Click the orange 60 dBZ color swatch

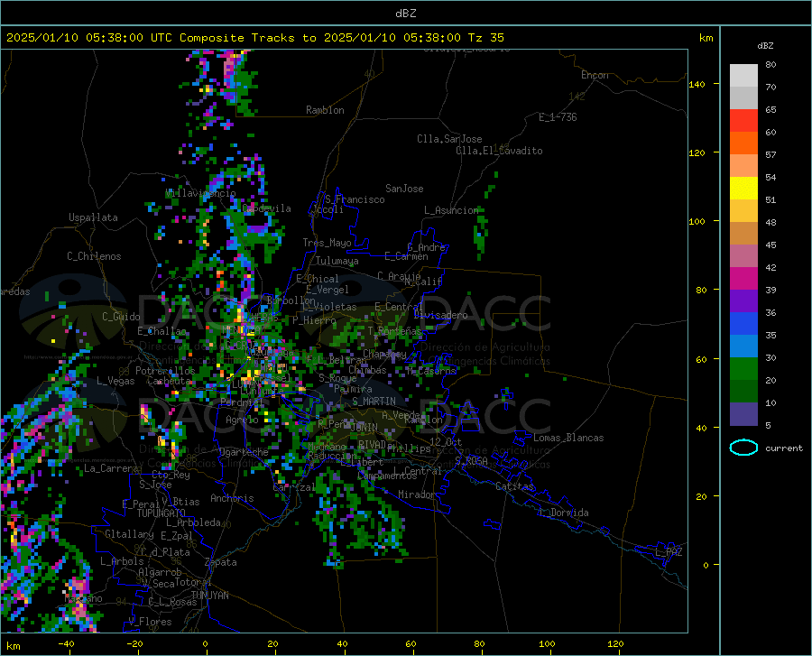pyautogui.click(x=743, y=143)
